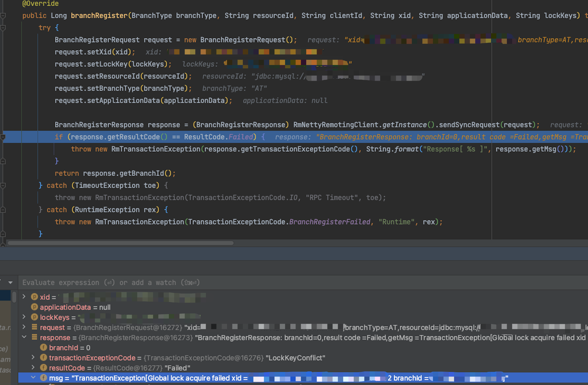Open the dropdown arrow left of Evaluate expression
The image size is (588, 385).
(10, 283)
